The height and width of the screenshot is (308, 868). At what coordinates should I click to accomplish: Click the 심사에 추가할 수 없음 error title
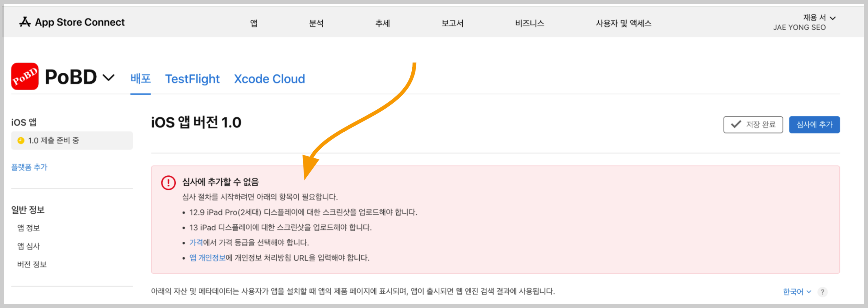220,182
